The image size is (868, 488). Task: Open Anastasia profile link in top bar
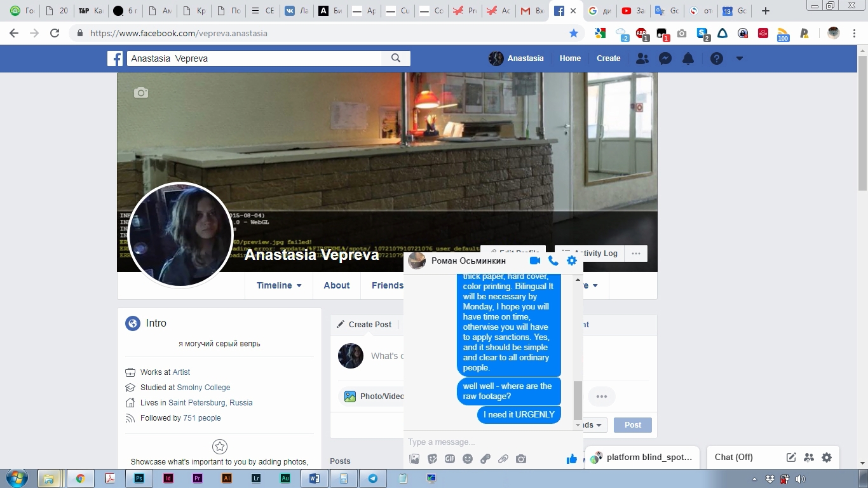click(516, 58)
